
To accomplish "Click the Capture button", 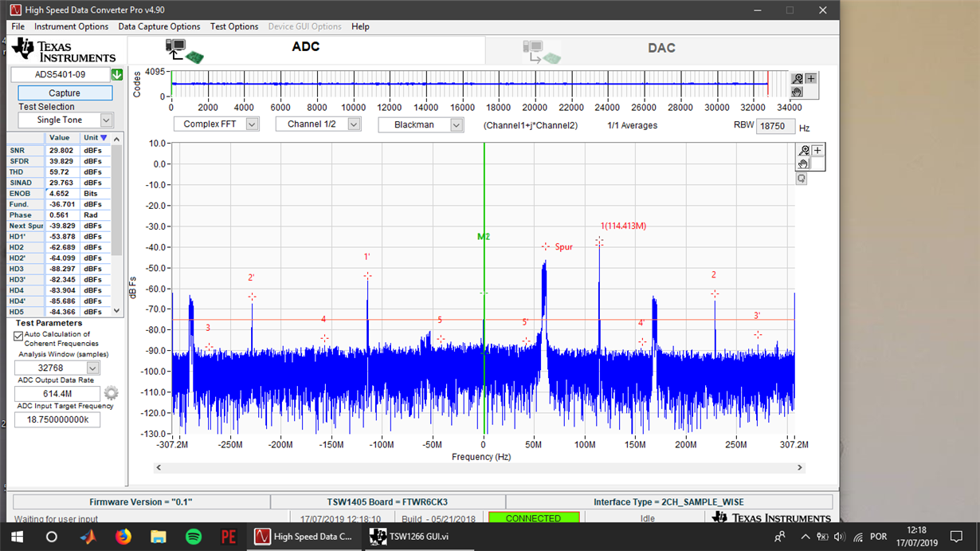I will click(65, 92).
